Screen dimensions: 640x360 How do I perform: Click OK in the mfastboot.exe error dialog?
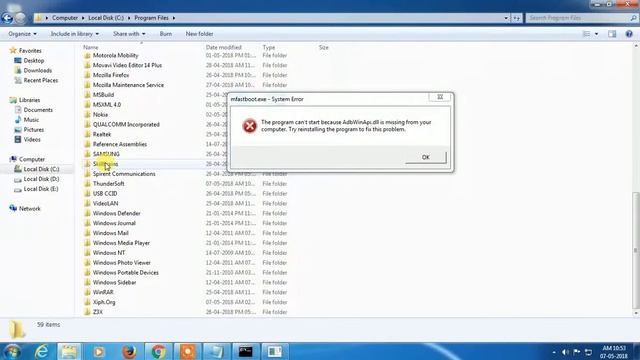point(426,157)
